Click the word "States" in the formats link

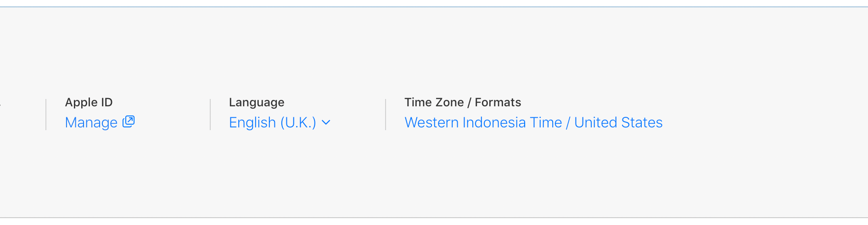coord(642,122)
